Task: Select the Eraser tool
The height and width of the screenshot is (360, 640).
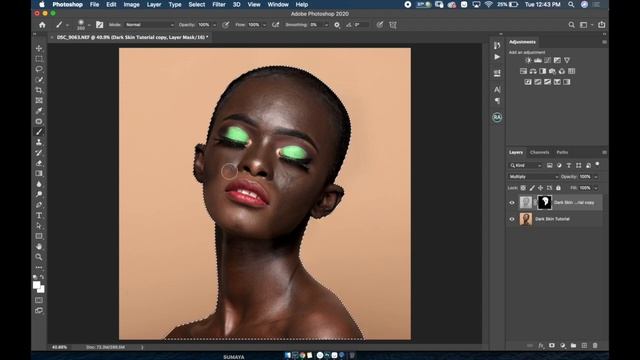Action: pyautogui.click(x=39, y=163)
